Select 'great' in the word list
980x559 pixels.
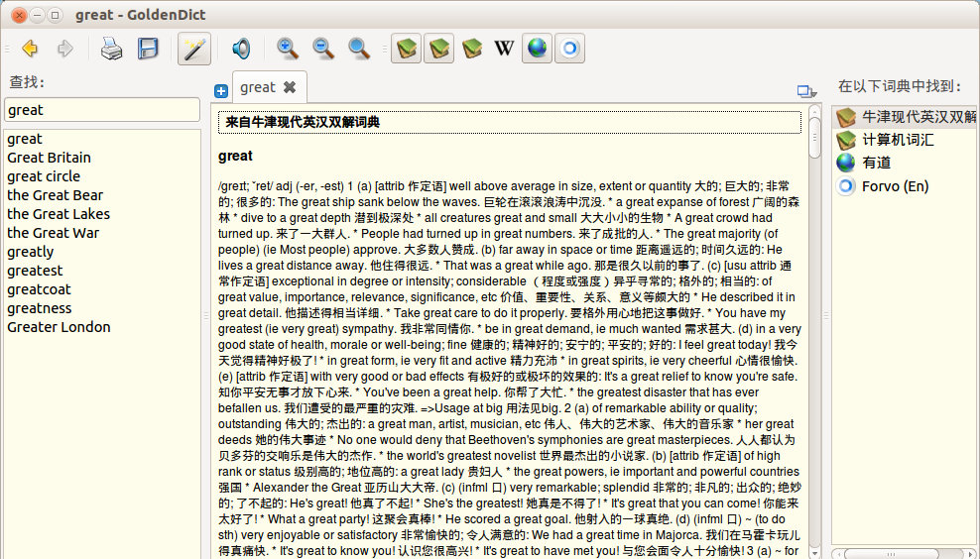102,139
